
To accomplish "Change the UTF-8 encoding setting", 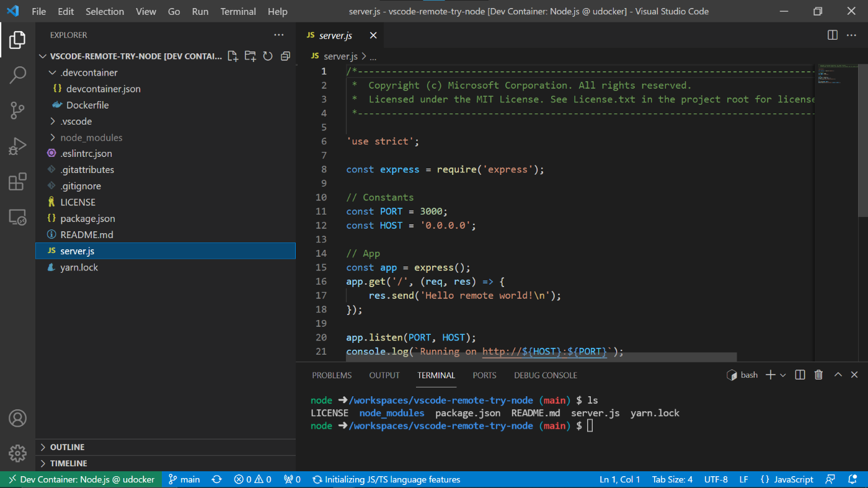I will click(716, 479).
